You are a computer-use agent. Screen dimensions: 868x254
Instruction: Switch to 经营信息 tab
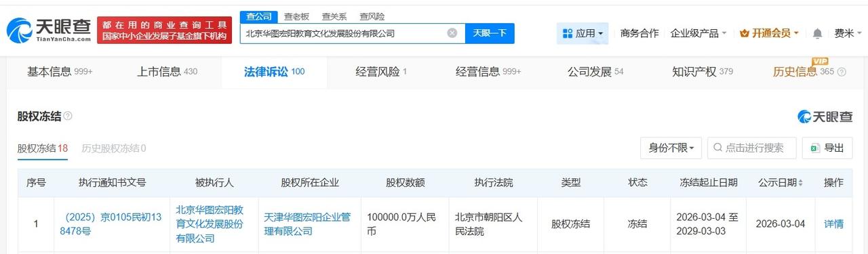pos(488,71)
